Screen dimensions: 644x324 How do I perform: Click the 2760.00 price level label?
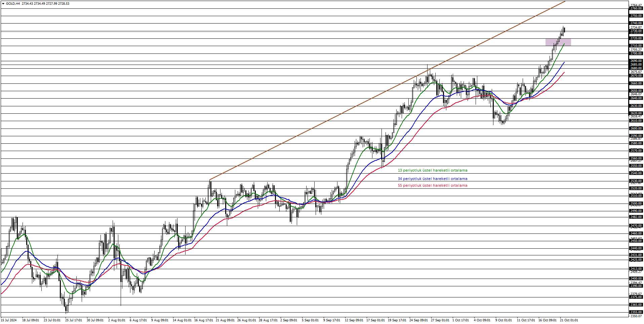click(636, 8)
